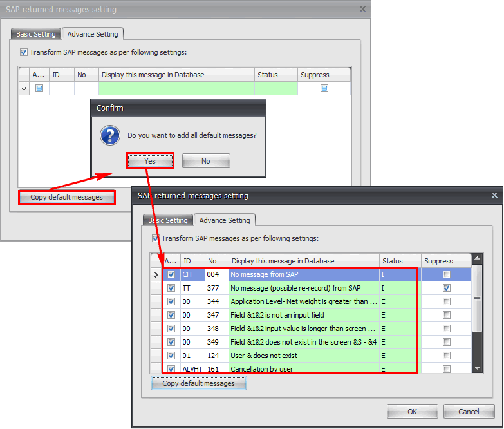The height and width of the screenshot is (429, 504).
Task: Close the front SAP returned messages dialog
Action: 494,195
